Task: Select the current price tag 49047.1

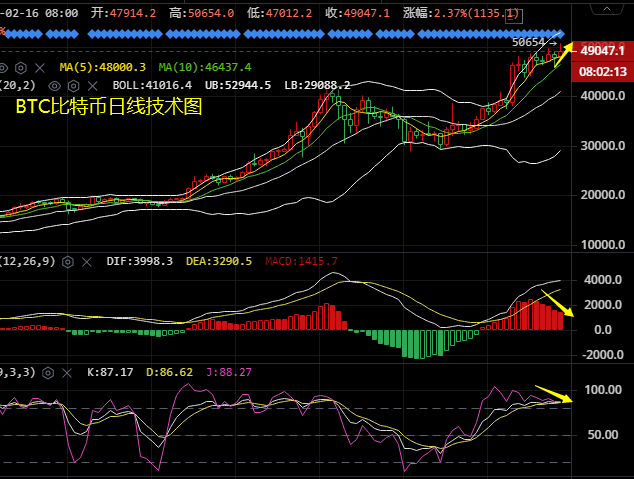Action: click(x=602, y=50)
